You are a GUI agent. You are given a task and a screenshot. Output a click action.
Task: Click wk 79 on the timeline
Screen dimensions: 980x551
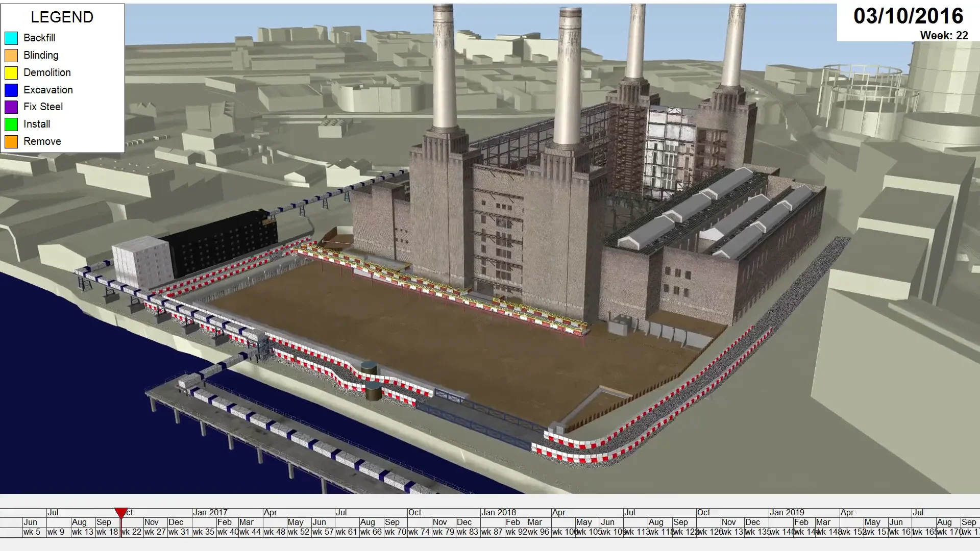coord(444,532)
